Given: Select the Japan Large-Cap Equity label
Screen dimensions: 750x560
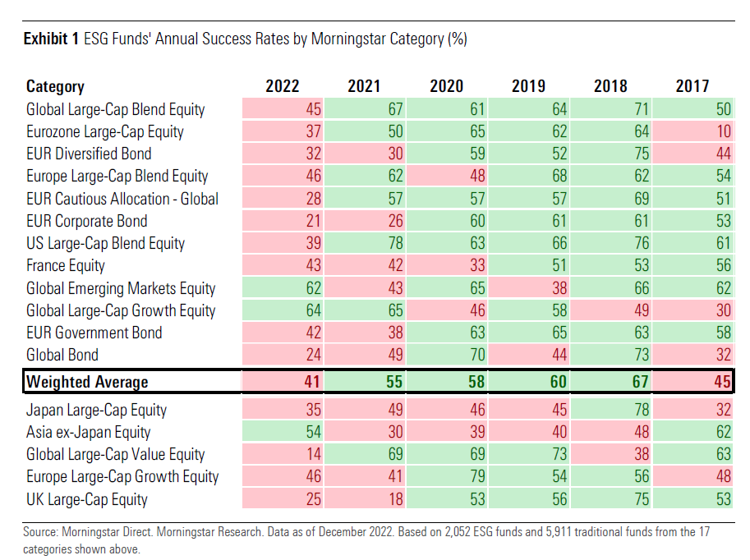Looking at the screenshot, I should (96, 410).
